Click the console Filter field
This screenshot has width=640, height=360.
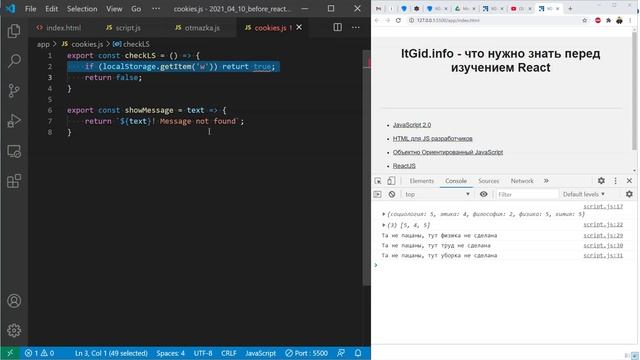(527, 194)
